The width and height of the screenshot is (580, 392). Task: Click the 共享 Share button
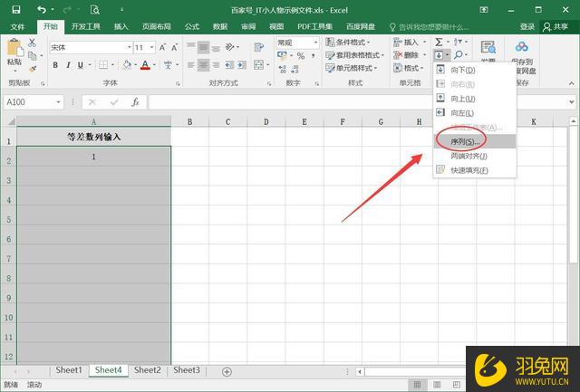click(556, 26)
